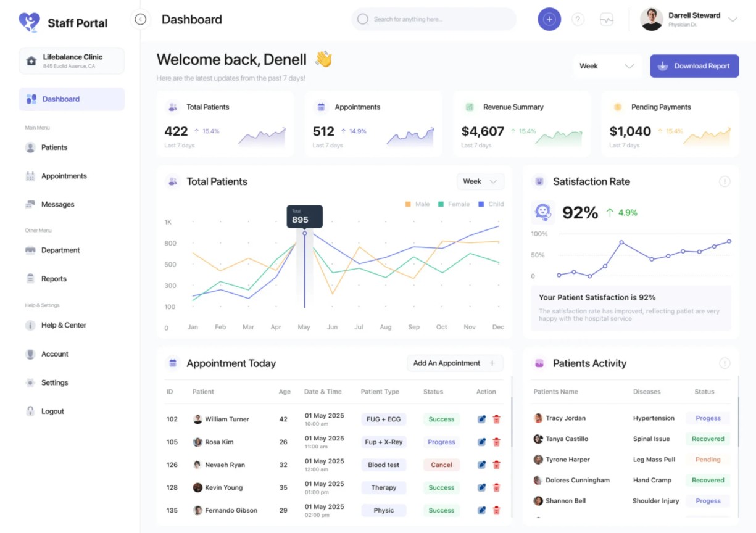756x533 pixels.
Task: Toggle the Female legend series
Action: coord(454,204)
